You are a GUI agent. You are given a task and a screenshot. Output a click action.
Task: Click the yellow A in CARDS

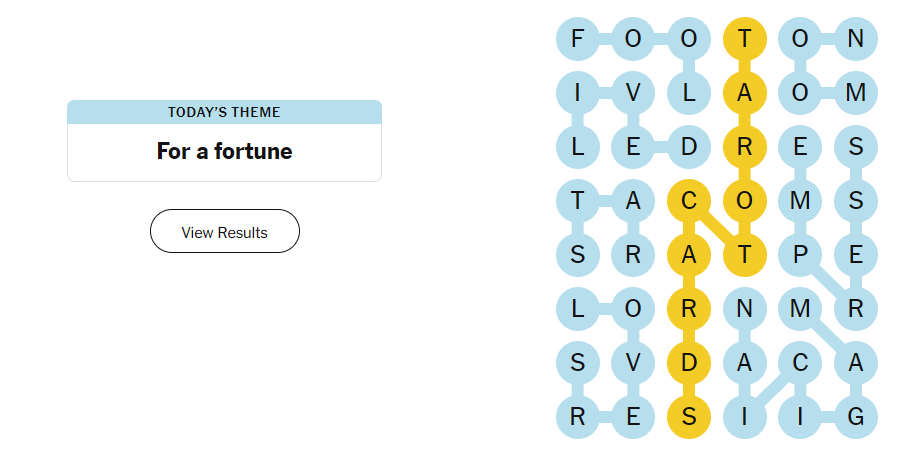(x=688, y=255)
